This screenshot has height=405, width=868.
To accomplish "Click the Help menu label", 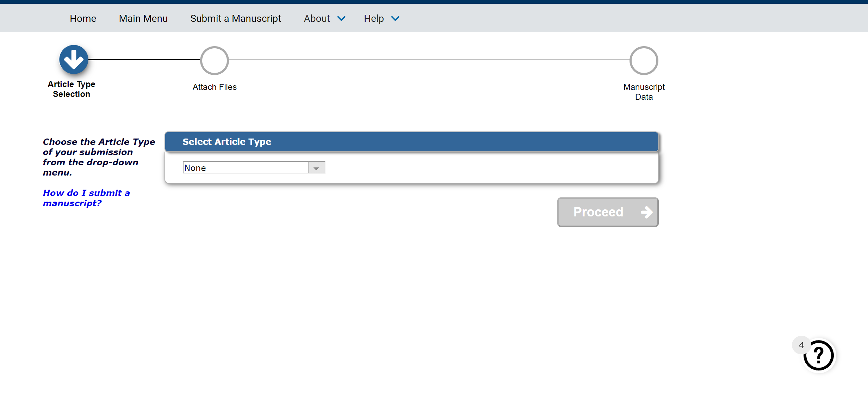I will 374,19.
